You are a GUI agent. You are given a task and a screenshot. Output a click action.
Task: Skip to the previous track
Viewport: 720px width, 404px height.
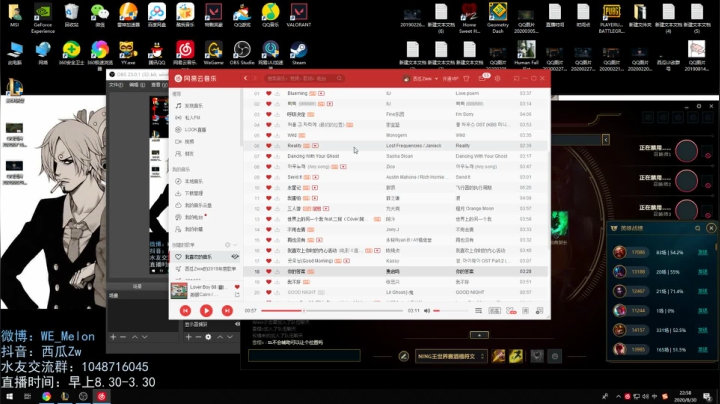pyautogui.click(x=185, y=311)
